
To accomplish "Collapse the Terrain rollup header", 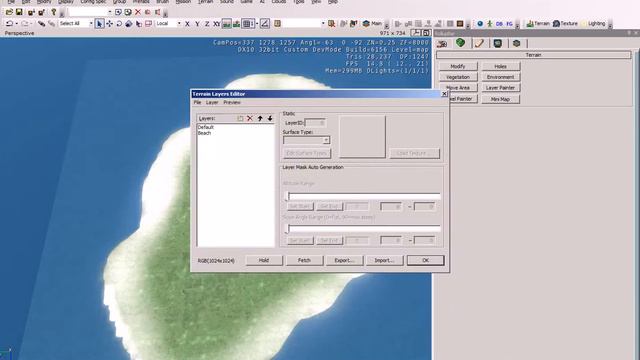I will (x=533, y=55).
